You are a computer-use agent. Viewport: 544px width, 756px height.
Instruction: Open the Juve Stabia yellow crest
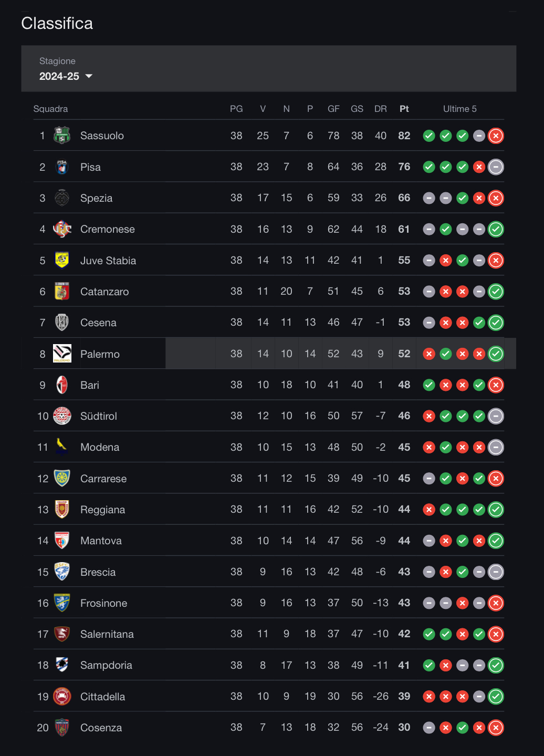(x=62, y=260)
